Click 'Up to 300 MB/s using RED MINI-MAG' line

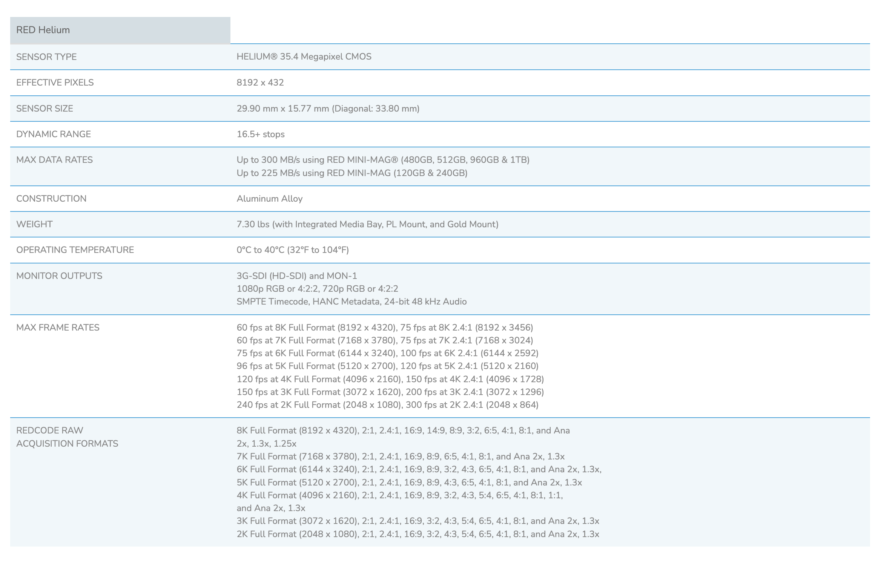(x=383, y=160)
